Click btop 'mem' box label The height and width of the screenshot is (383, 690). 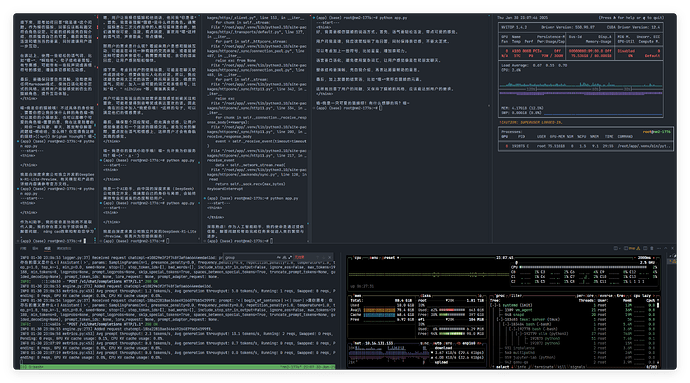(x=357, y=295)
